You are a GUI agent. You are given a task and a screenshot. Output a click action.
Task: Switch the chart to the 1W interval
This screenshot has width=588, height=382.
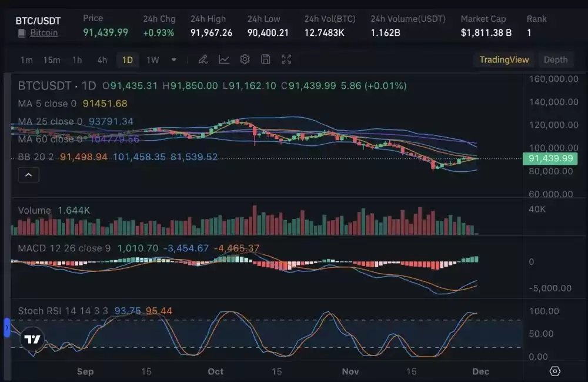click(151, 59)
